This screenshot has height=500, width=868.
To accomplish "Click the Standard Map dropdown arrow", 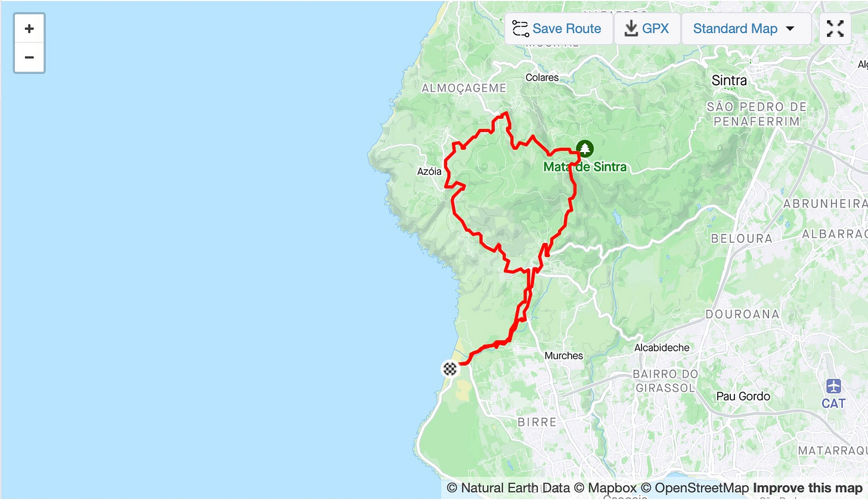I will 790,29.
